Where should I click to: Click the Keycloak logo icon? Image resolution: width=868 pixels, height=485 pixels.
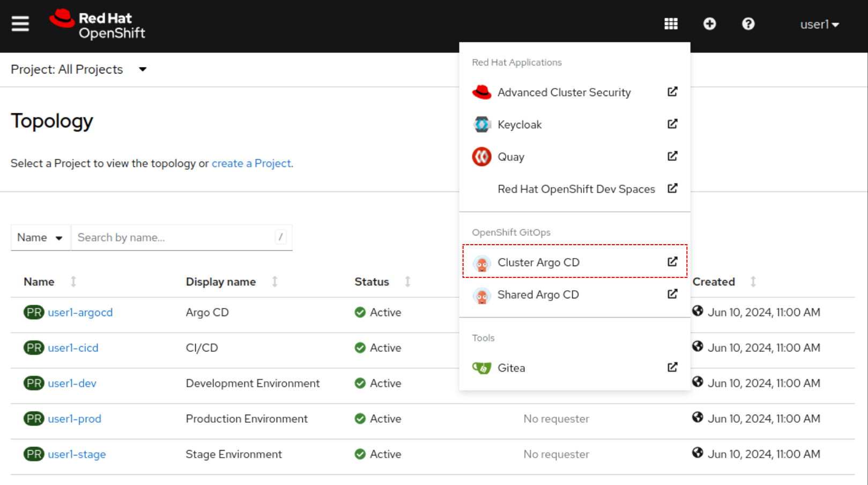481,124
